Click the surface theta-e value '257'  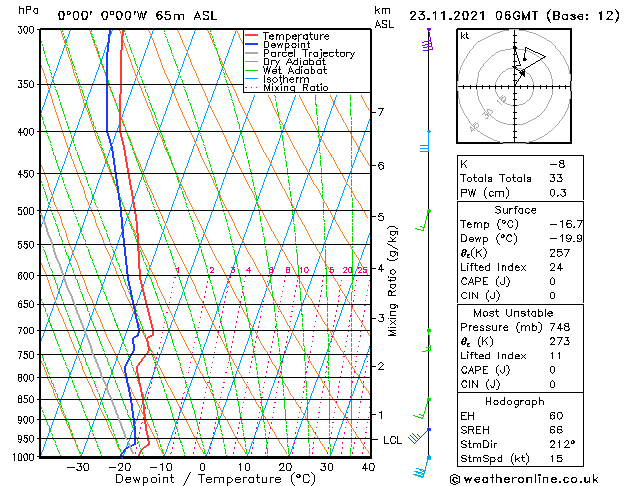tap(560, 253)
